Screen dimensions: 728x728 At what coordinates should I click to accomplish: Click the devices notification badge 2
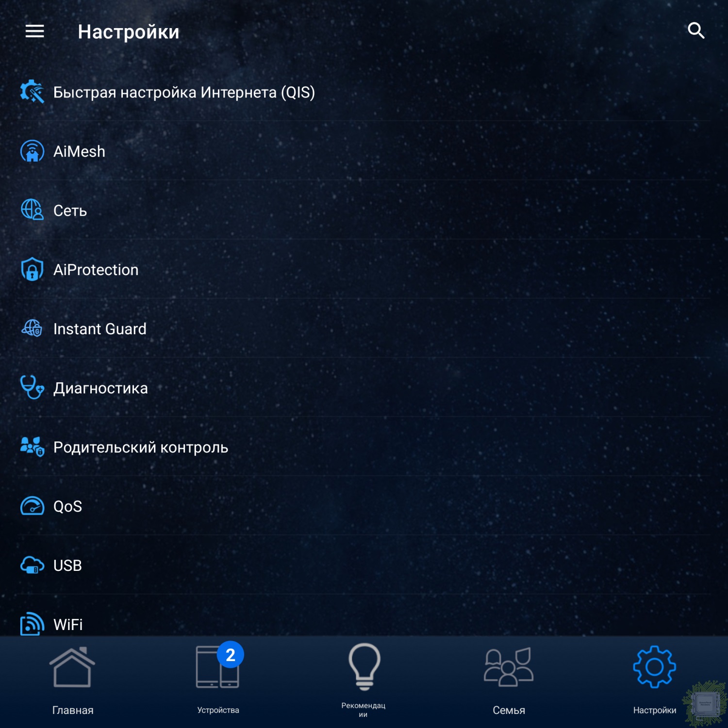pos(231,655)
